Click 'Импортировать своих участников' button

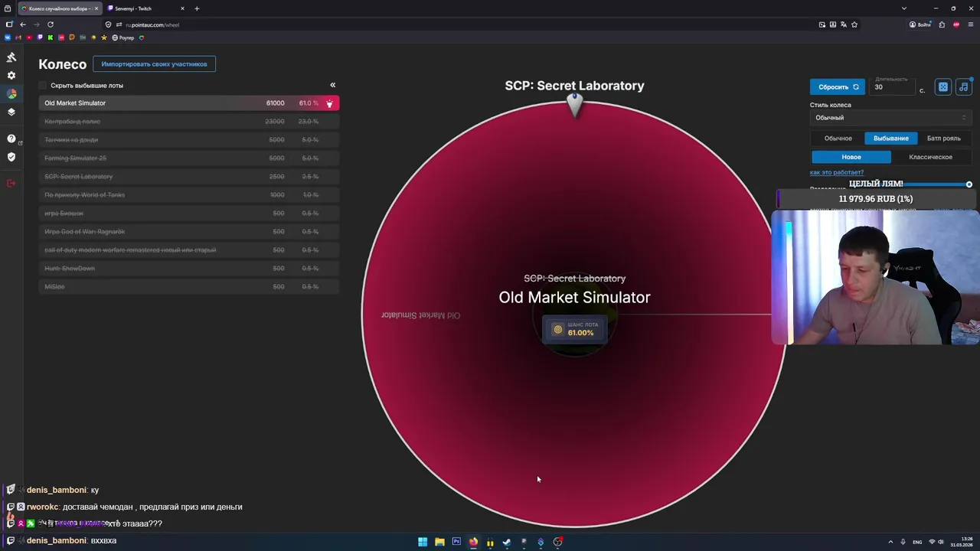click(154, 64)
